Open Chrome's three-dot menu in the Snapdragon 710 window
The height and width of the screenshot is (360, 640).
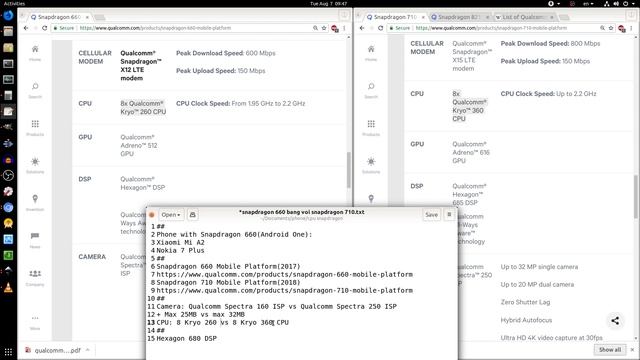[x=631, y=28]
